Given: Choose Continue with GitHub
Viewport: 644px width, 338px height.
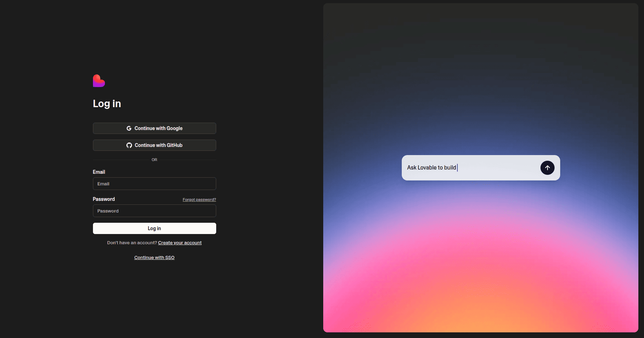Looking at the screenshot, I should (155, 145).
